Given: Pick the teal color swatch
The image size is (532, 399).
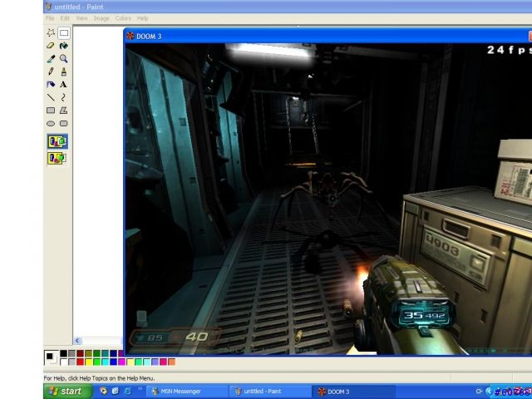Looking at the screenshot, I should pyautogui.click(x=106, y=353).
